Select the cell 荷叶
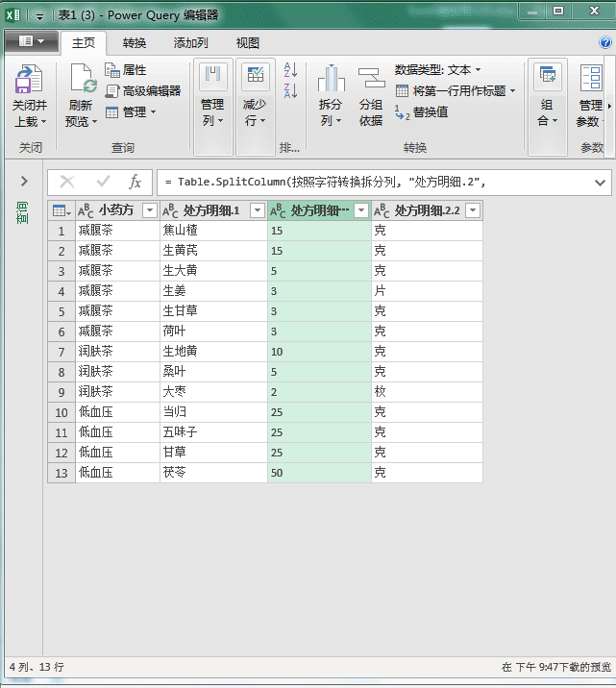This screenshot has width=616, height=688. pos(213,332)
